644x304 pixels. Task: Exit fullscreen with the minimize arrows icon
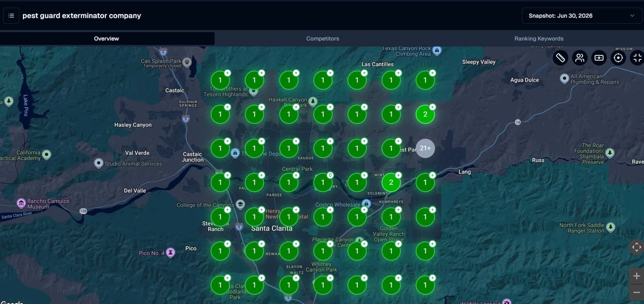(x=637, y=58)
